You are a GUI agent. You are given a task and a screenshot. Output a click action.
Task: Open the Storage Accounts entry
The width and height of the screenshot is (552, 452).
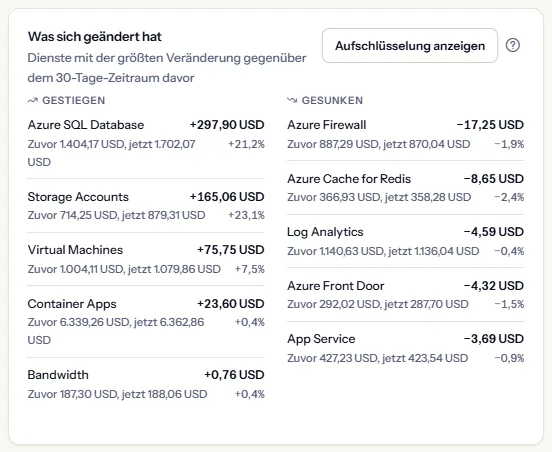coord(146,206)
